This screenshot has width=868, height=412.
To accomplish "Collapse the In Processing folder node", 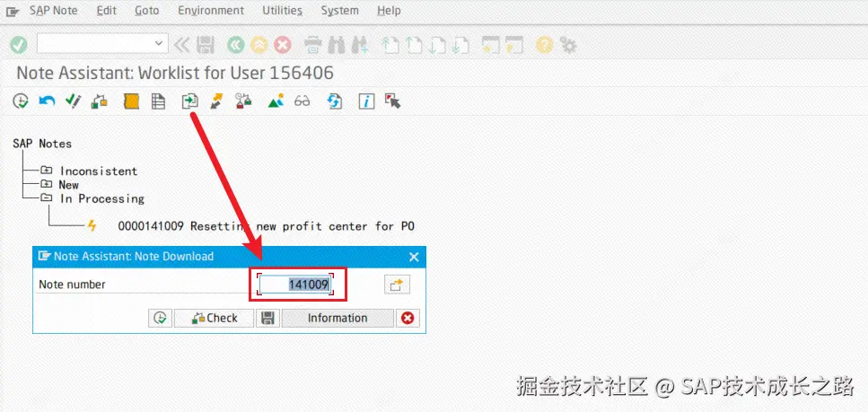I will (x=47, y=197).
